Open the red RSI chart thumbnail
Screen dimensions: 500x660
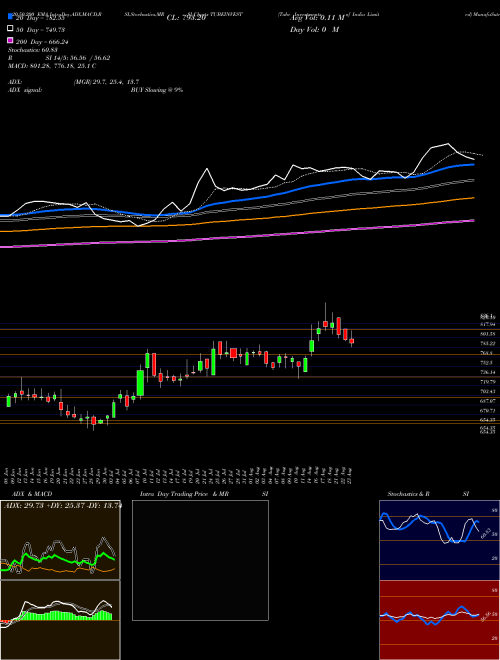tap(439, 620)
